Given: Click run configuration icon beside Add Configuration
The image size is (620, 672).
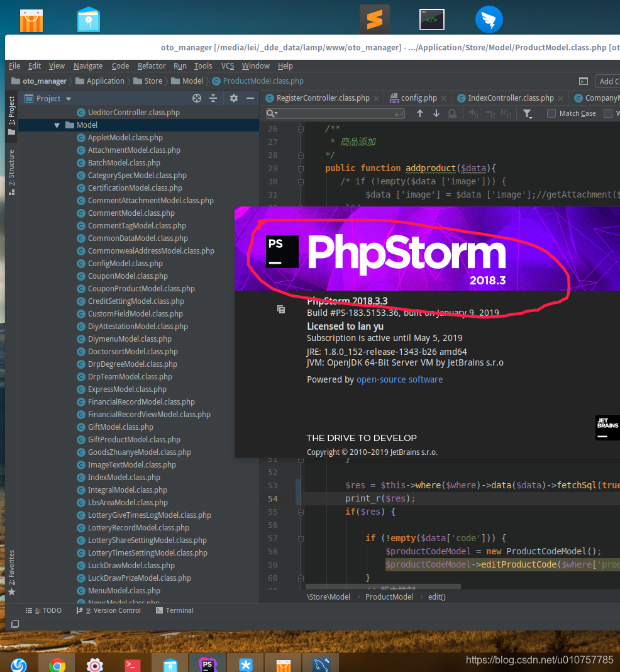Looking at the screenshot, I should pyautogui.click(x=583, y=81).
